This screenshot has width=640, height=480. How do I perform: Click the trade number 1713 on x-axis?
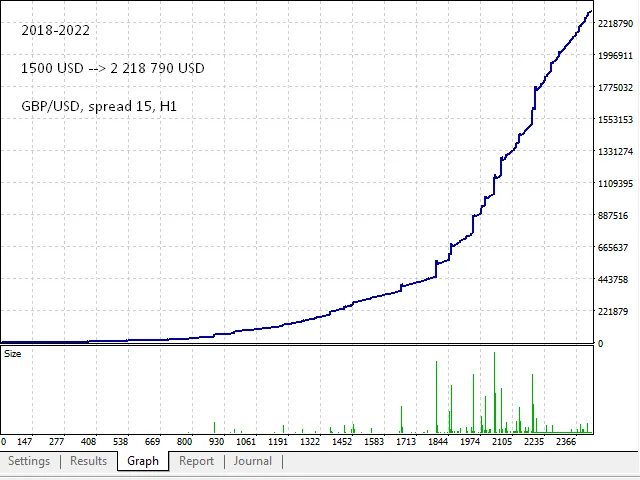coord(406,442)
